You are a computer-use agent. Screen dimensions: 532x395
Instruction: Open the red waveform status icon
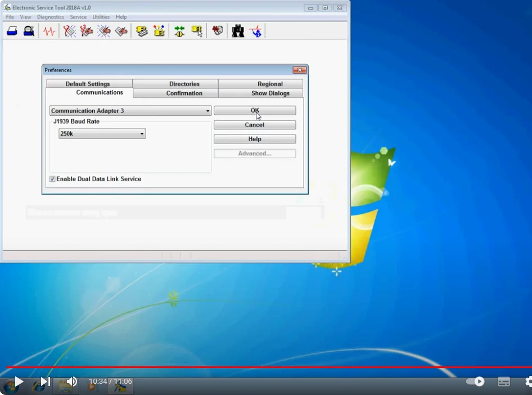coord(49,32)
